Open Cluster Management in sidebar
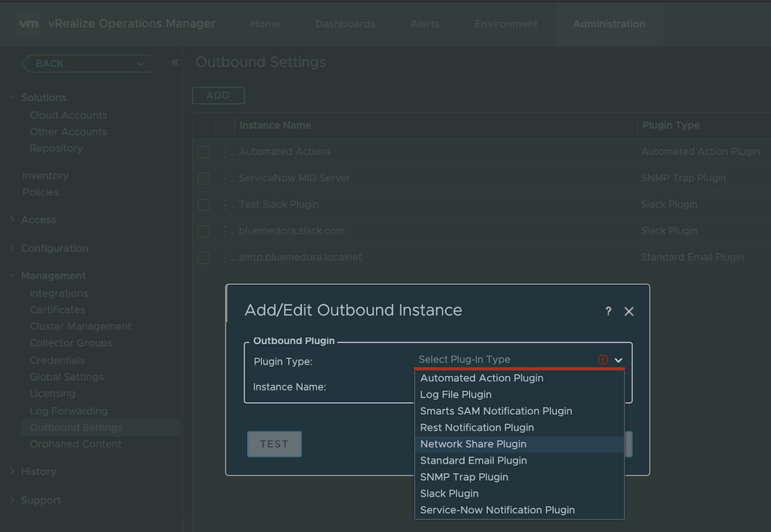The height and width of the screenshot is (532, 771). tap(80, 327)
